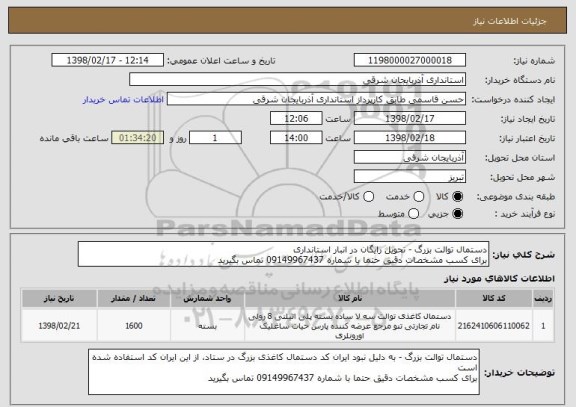Click the ساعت باقی مانده label
576x407 pixels.
[x=74, y=138]
